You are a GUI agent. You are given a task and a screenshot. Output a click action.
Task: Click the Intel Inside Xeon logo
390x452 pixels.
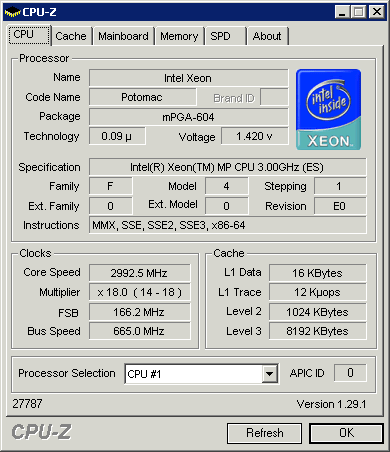pyautogui.click(x=328, y=109)
